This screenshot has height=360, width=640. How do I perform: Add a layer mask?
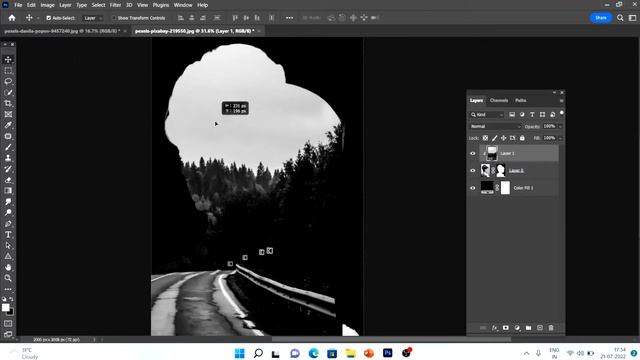click(x=506, y=328)
